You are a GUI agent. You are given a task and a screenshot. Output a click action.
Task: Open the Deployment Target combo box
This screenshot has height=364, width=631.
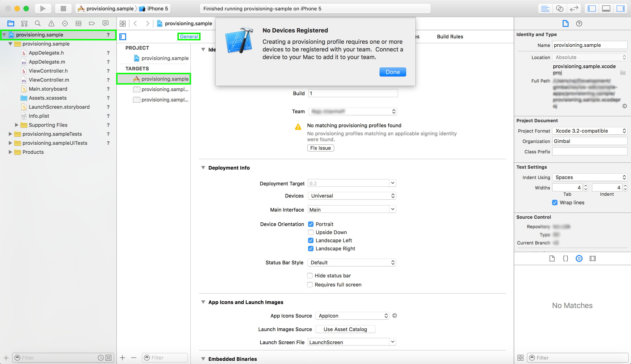coord(352,183)
